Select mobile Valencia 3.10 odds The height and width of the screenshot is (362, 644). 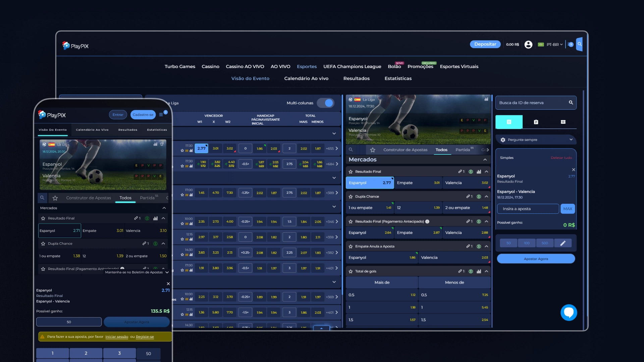[x=146, y=231]
